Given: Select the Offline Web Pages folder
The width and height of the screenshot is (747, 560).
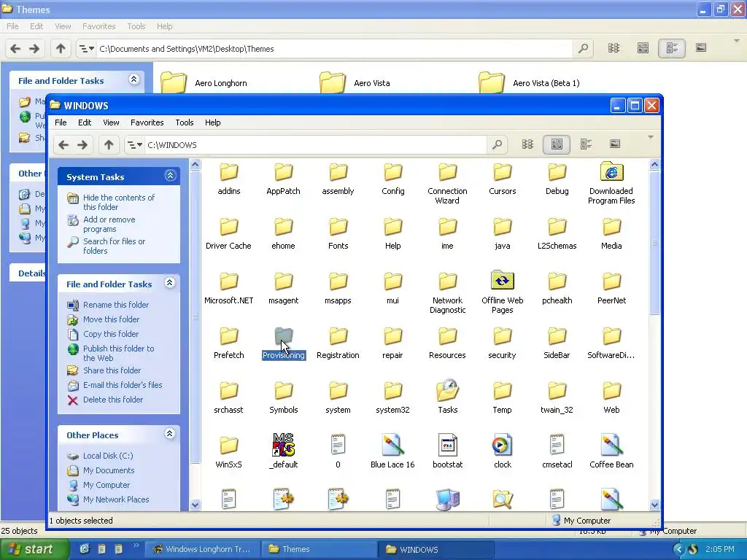Looking at the screenshot, I should click(x=502, y=292).
